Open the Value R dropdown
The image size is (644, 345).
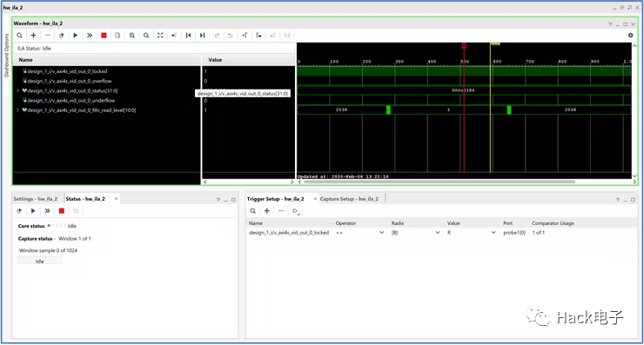[493, 233]
